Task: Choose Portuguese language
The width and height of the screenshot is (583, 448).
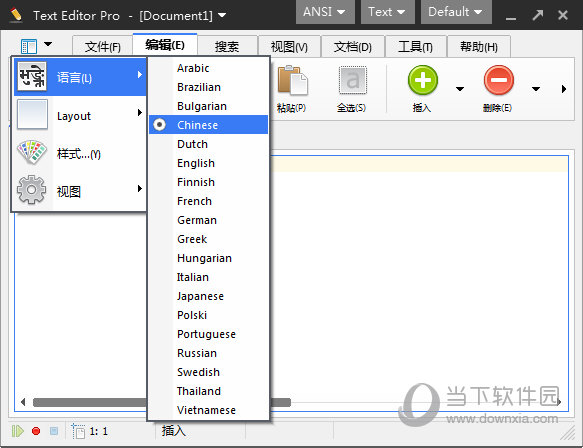Action: (208, 334)
